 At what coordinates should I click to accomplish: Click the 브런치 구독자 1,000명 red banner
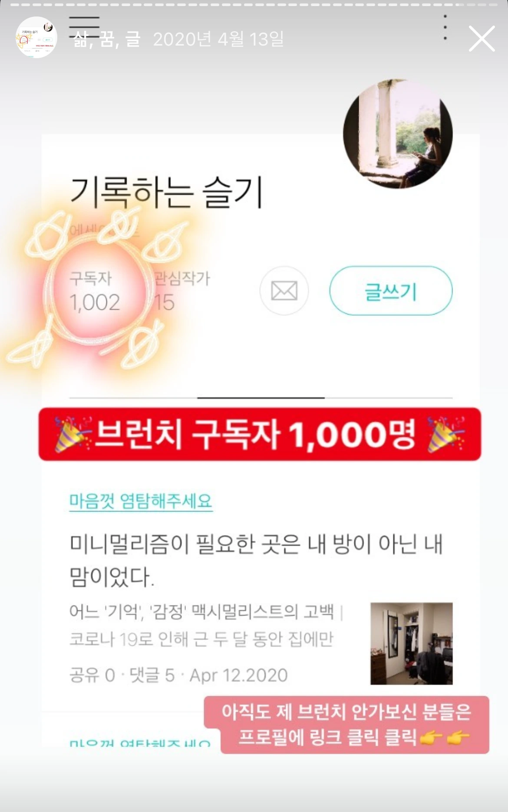click(x=260, y=434)
